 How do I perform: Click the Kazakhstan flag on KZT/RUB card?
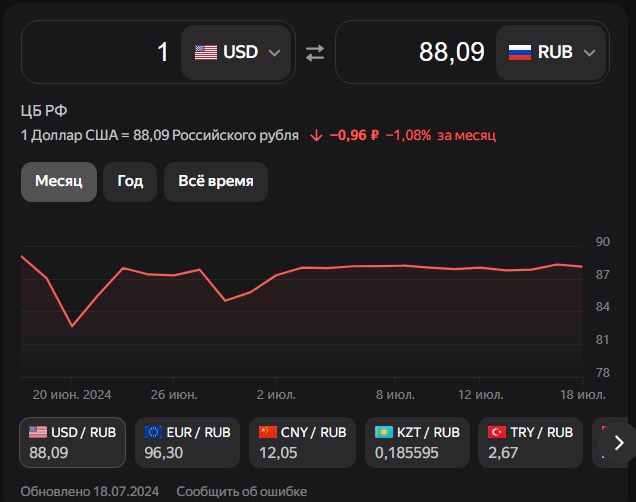coord(383,432)
